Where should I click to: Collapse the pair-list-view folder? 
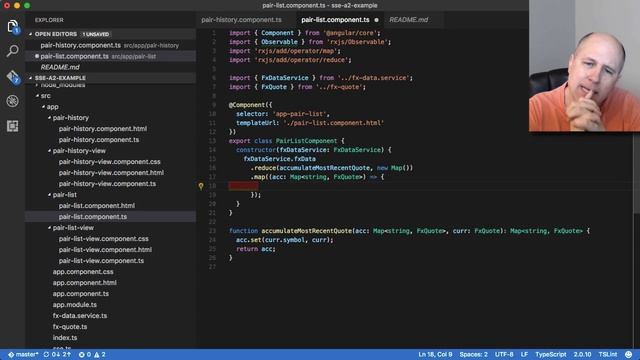pos(49,228)
